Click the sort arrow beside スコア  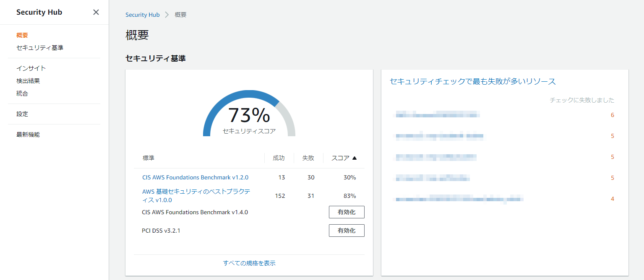pyautogui.click(x=355, y=158)
